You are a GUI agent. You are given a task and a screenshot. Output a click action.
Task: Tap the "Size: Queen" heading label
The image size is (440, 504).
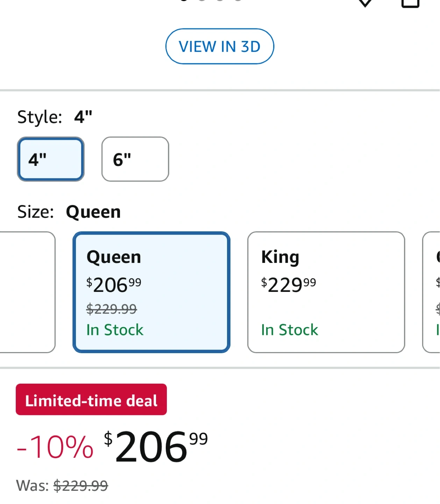69,212
